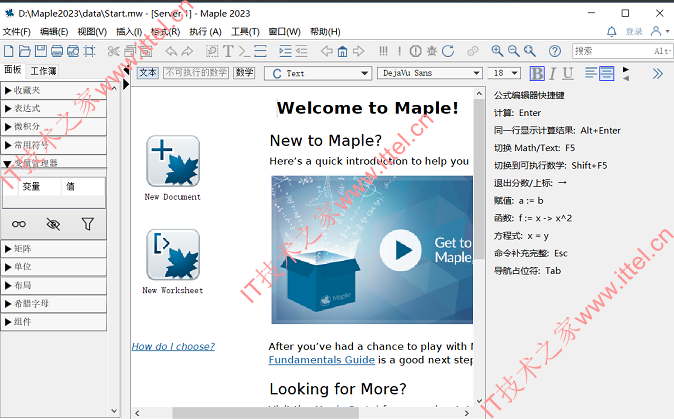674x419 pixels.
Task: Open the font size 18 dropdown
Action: coord(504,73)
